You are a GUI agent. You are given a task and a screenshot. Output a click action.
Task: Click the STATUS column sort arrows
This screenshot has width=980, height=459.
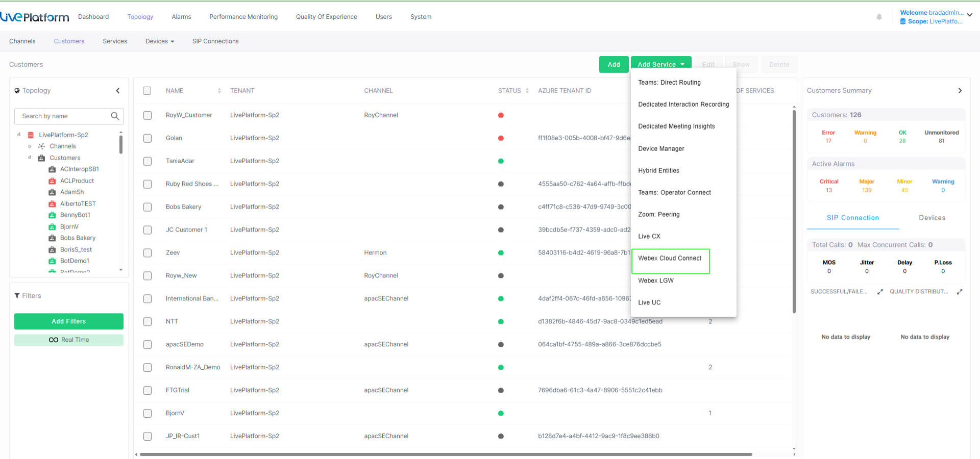pyautogui.click(x=527, y=91)
